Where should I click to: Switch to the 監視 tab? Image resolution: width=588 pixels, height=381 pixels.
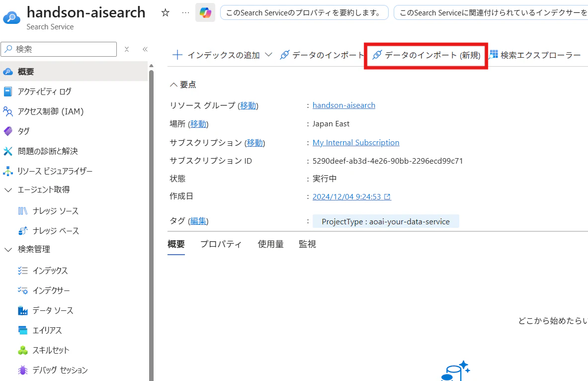tap(307, 244)
